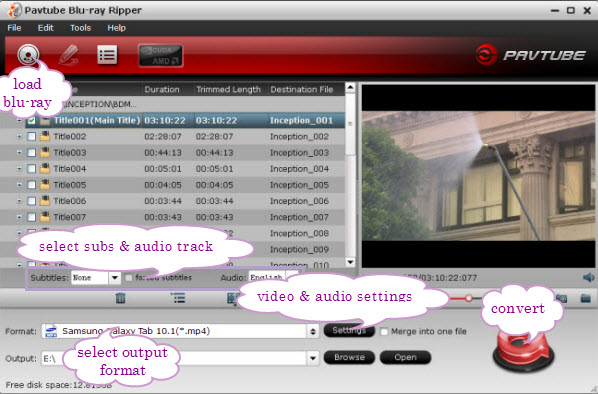The image size is (598, 394).
Task: Click the Browse button
Action: 349,357
